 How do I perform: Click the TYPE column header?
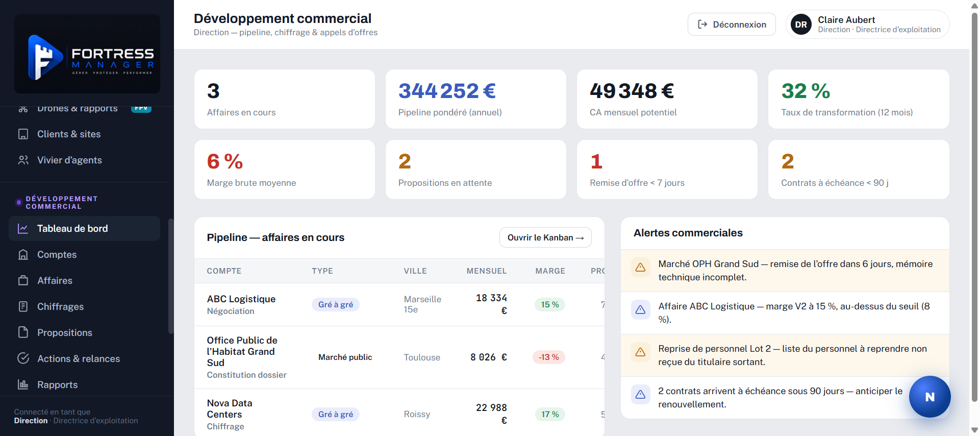pyautogui.click(x=322, y=271)
